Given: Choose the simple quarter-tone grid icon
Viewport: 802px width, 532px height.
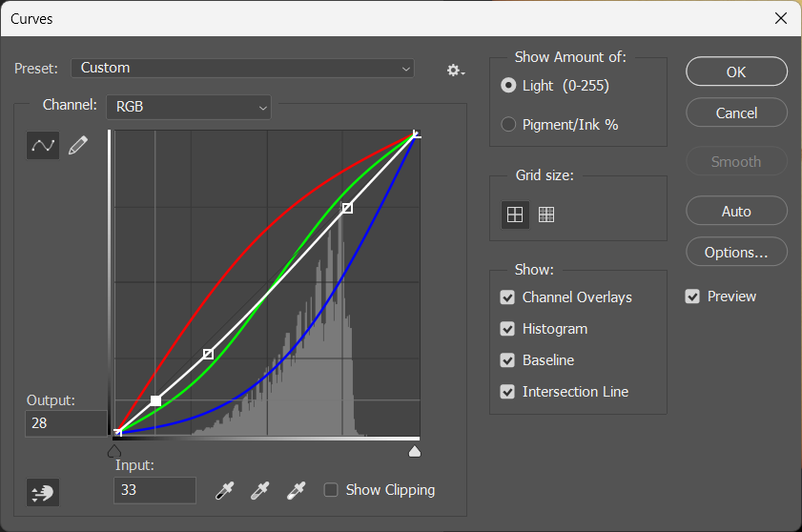Looking at the screenshot, I should (515, 215).
